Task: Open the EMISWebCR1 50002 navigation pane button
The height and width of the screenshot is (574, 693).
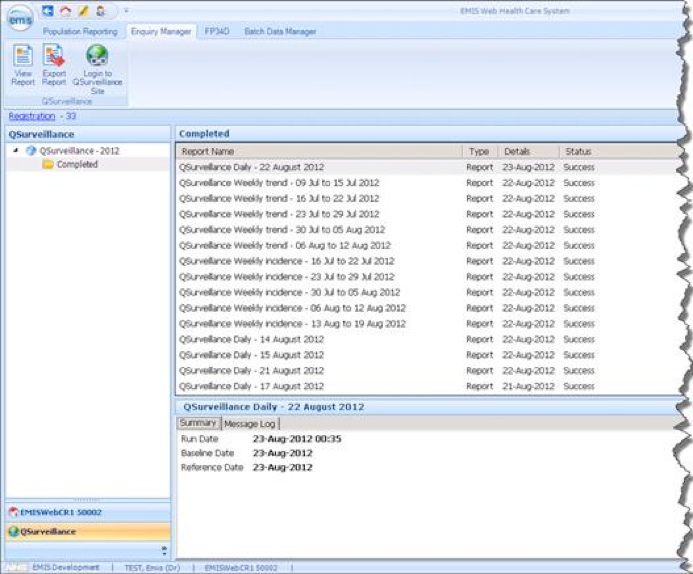Action: tap(88, 512)
